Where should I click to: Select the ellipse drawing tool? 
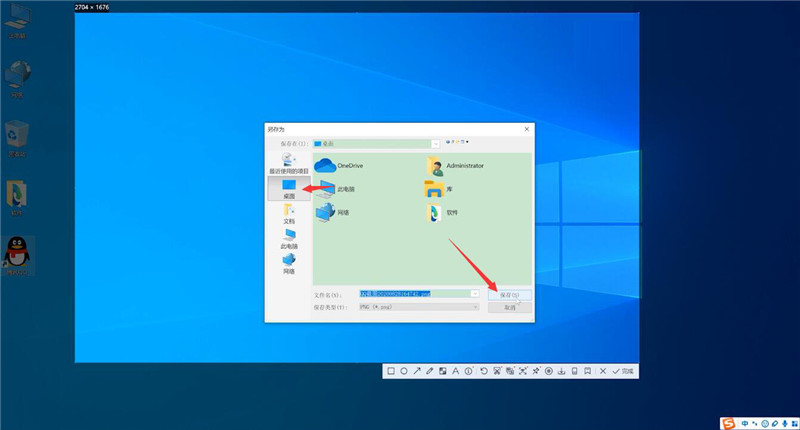404,371
